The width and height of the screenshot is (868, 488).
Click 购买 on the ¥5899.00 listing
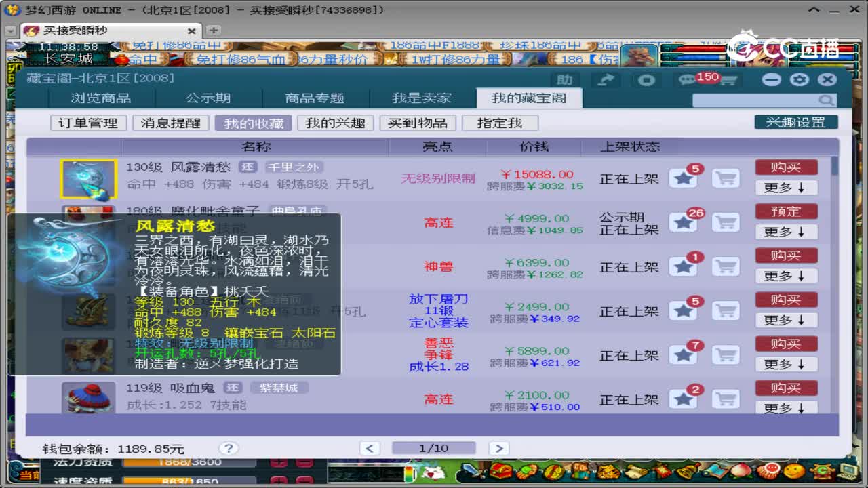(786, 343)
